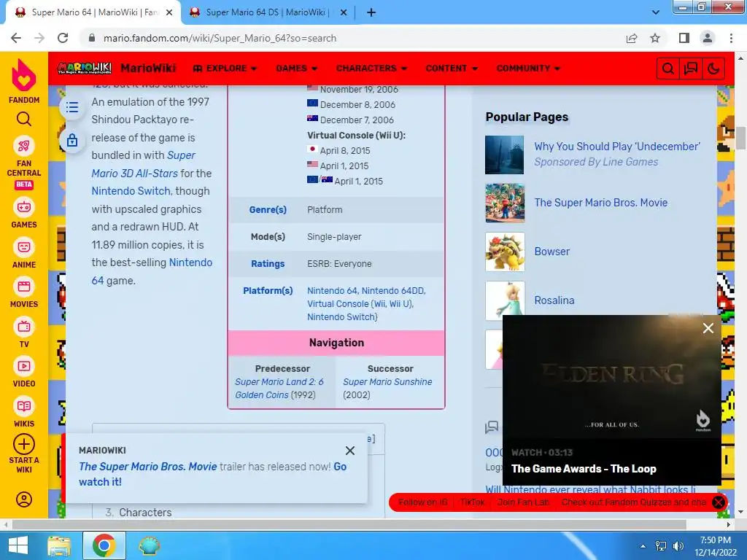
Task: Open the TV icon in Fandom sidebar
Action: [24, 327]
